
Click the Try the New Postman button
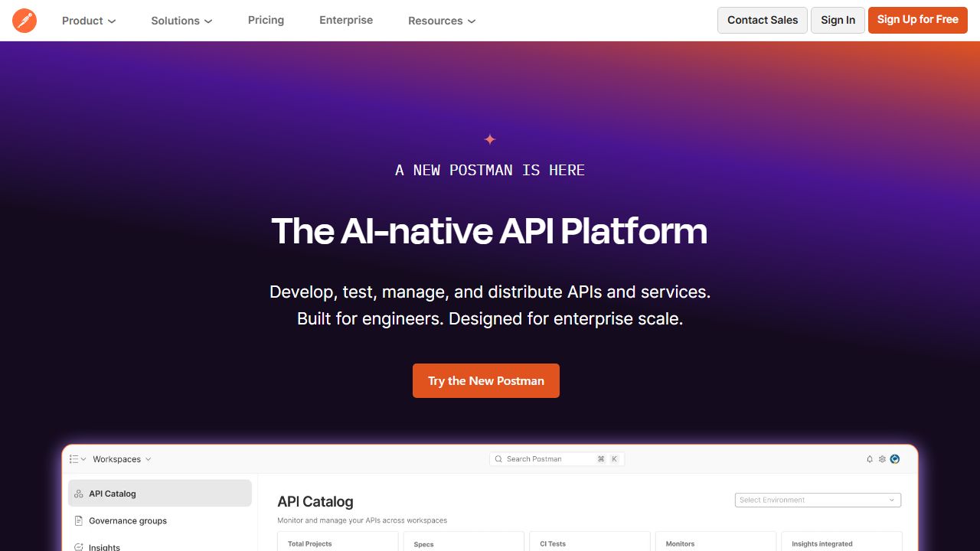(x=485, y=380)
